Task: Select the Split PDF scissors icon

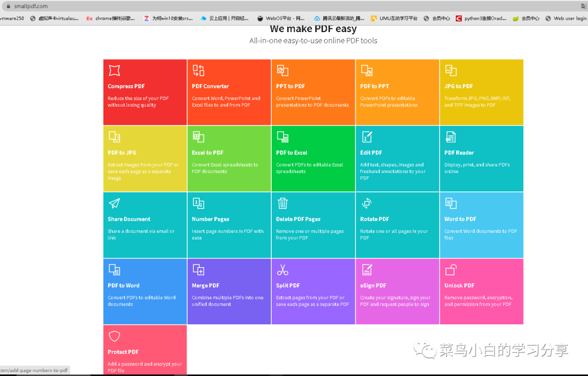Action: click(283, 269)
